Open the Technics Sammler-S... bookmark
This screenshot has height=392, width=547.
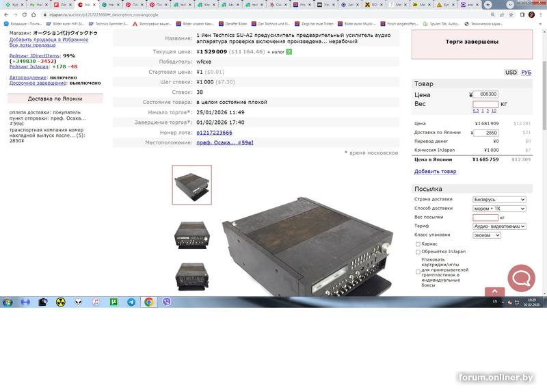click(109, 24)
